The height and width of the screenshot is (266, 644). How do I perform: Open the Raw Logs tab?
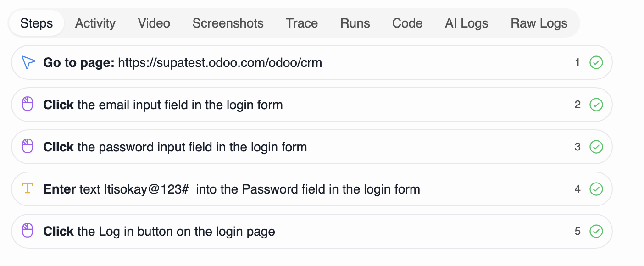pyautogui.click(x=539, y=23)
